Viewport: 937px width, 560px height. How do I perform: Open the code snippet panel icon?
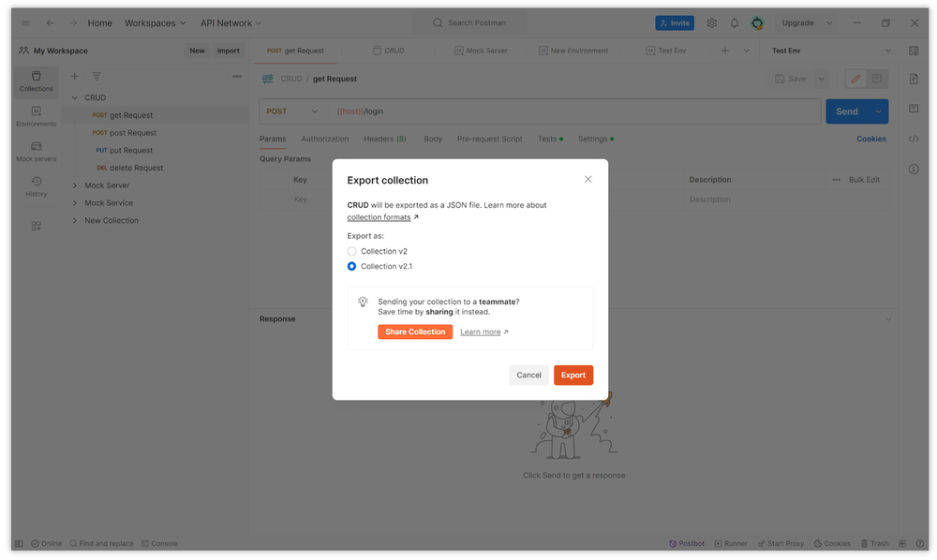pos(914,140)
